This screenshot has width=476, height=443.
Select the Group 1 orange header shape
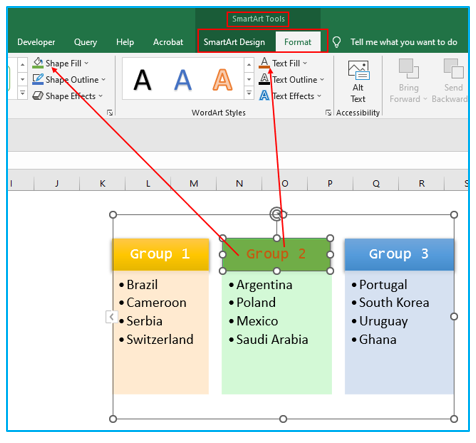tap(161, 254)
